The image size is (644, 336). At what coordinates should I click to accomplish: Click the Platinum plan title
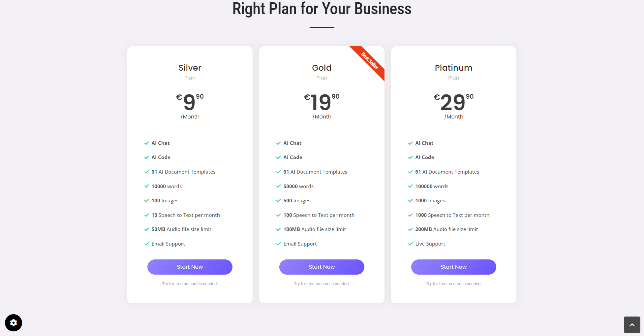point(453,68)
